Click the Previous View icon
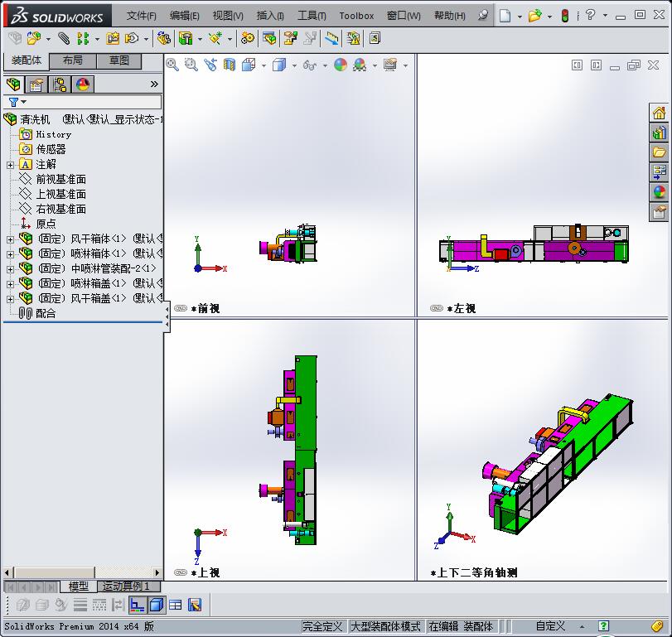The height and width of the screenshot is (637, 672). [x=210, y=65]
